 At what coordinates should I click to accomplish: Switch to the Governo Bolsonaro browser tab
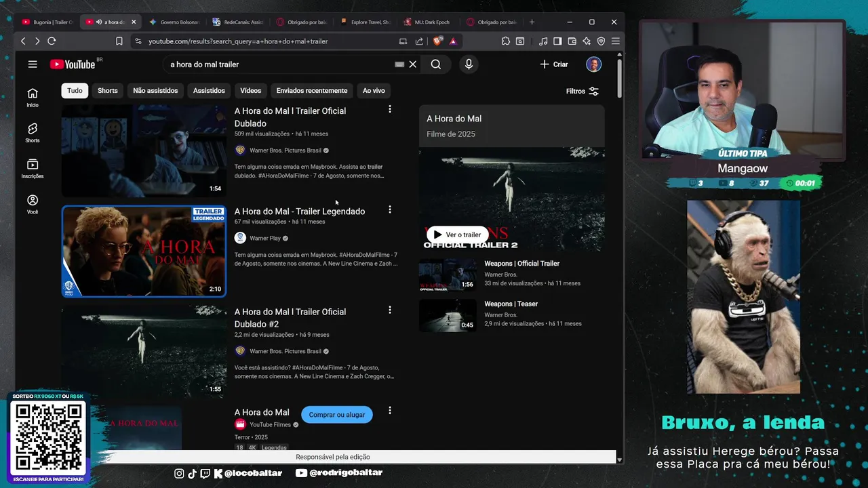(x=174, y=22)
